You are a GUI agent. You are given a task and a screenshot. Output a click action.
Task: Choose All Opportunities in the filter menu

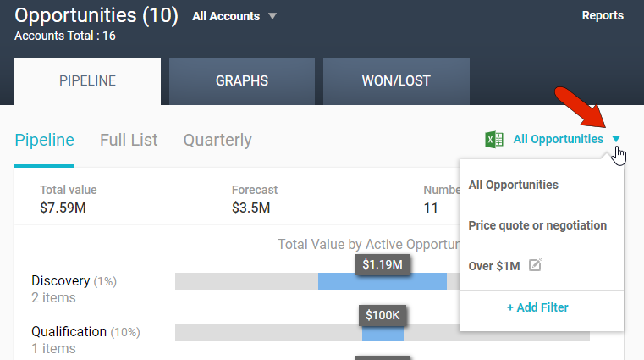coord(513,185)
